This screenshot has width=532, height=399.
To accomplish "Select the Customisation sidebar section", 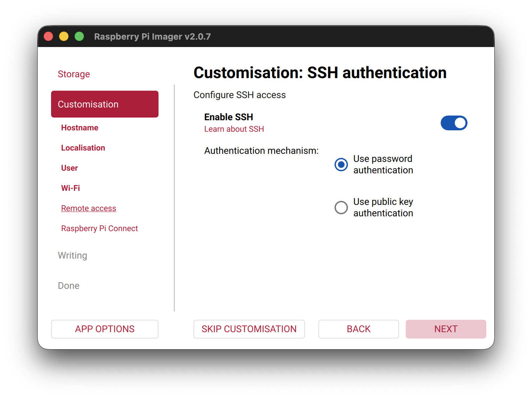I will click(x=105, y=104).
